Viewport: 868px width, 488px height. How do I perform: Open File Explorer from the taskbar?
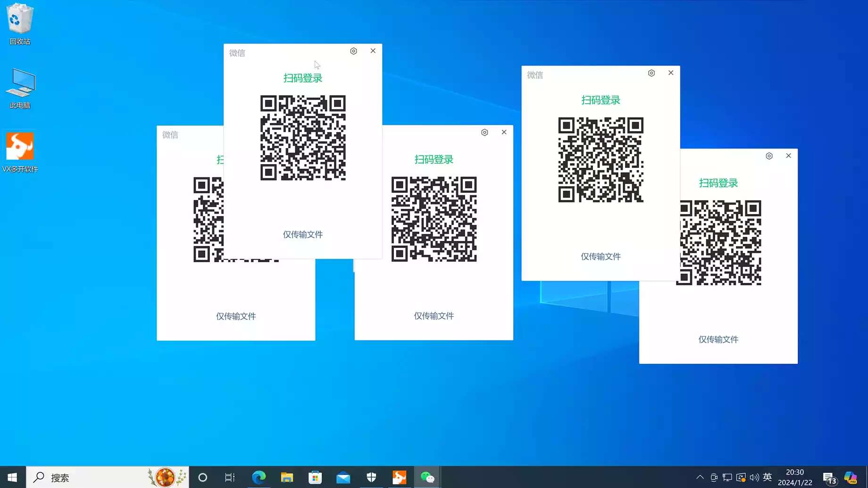coord(287,477)
